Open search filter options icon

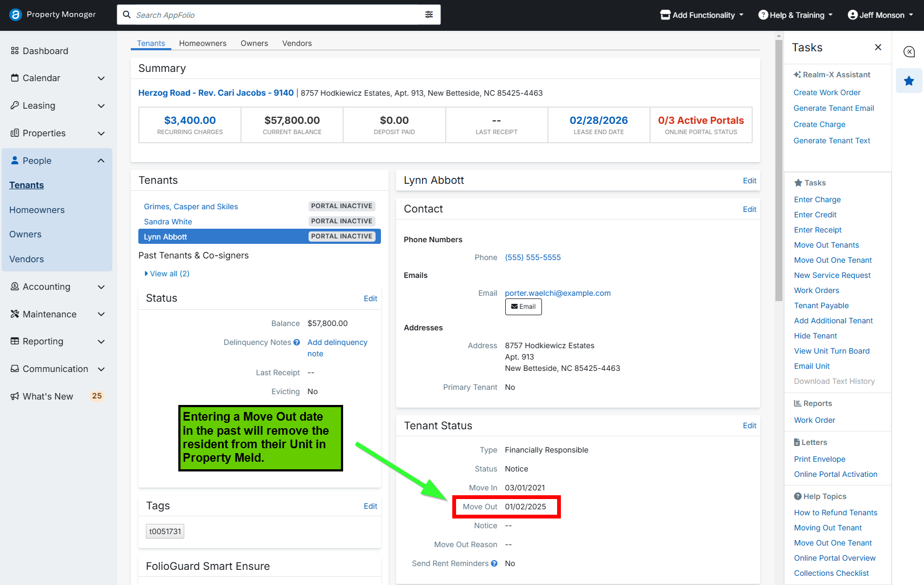point(428,15)
